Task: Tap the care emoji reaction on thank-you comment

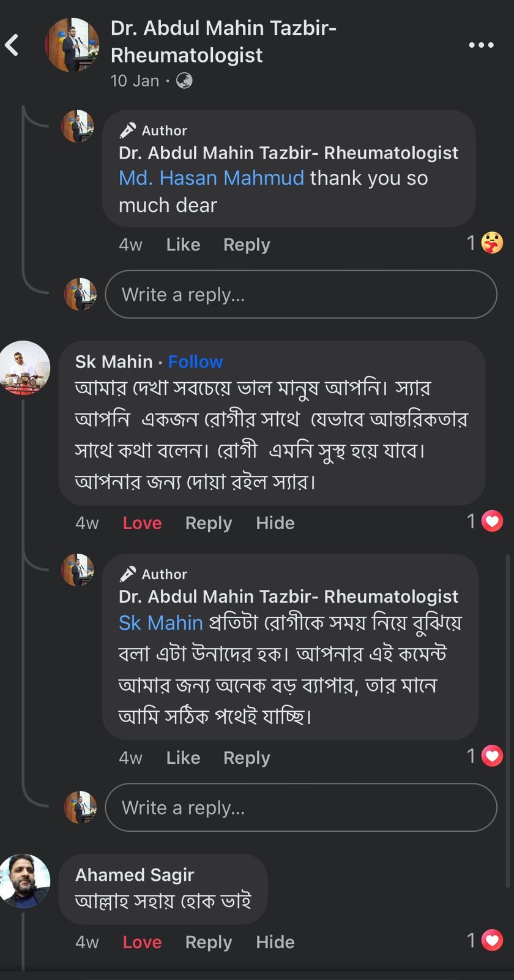Action: coord(492,243)
